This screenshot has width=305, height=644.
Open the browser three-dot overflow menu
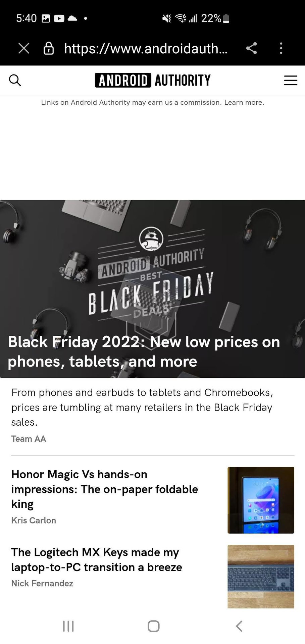[x=281, y=48]
